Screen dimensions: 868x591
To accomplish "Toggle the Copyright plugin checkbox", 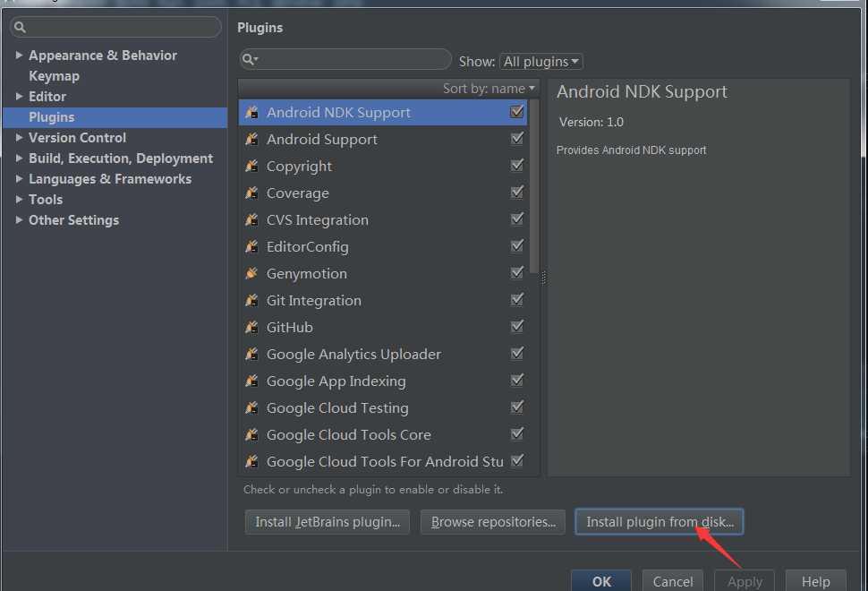I will click(517, 166).
